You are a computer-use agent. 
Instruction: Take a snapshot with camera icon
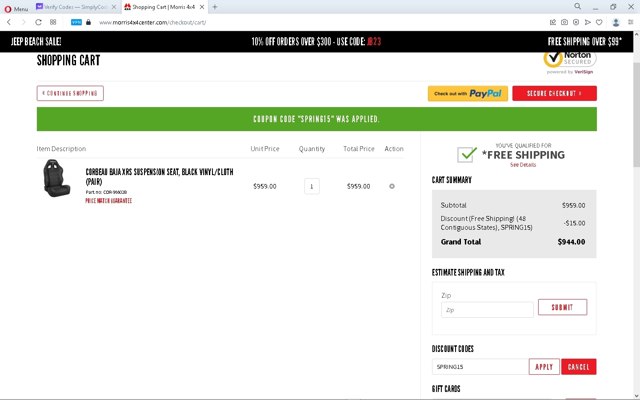tap(564, 22)
